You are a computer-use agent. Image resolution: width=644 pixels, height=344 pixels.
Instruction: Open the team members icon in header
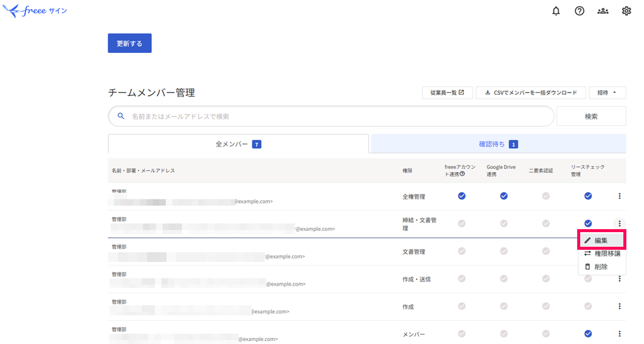point(603,11)
